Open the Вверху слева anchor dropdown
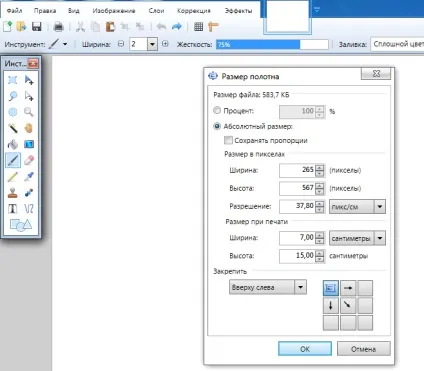 268,287
